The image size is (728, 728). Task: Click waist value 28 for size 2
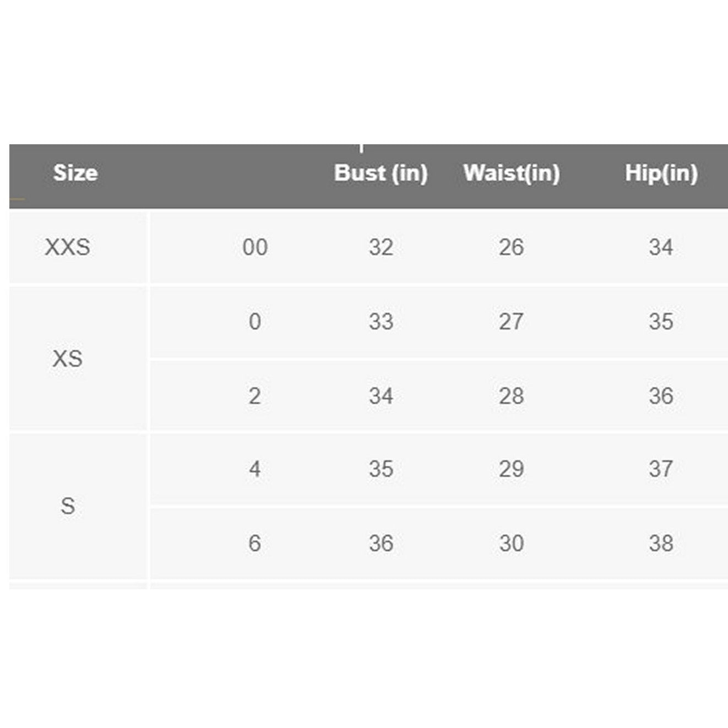tap(511, 396)
